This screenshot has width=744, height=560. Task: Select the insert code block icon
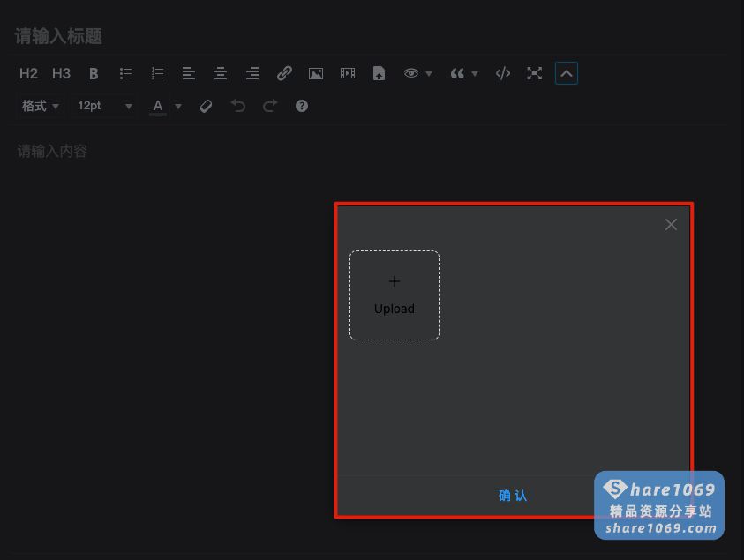(502, 73)
